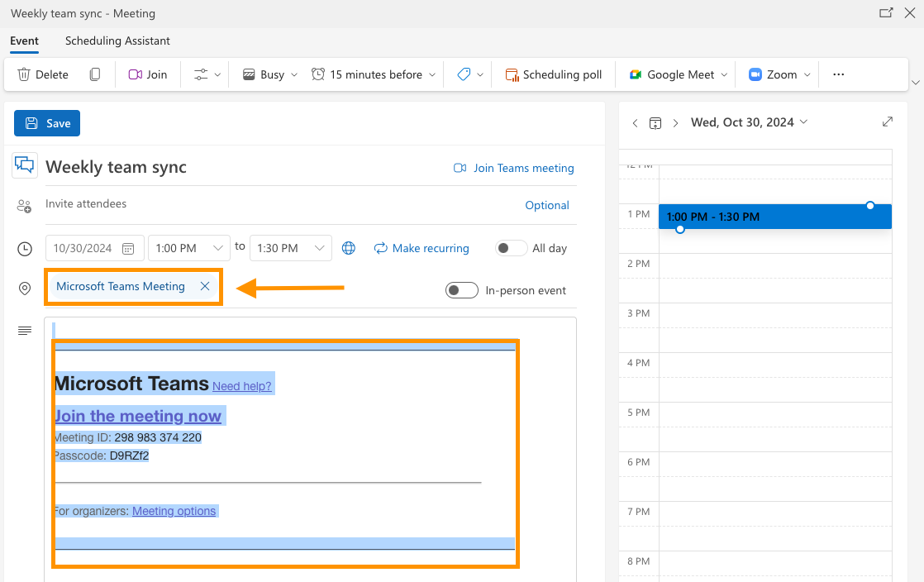Screen dimensions: 924x582
Task: Click the Invite attendees field
Action: 248,204
